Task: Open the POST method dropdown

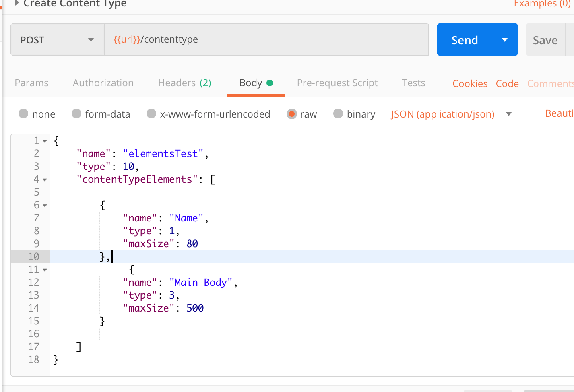Action: [x=57, y=40]
